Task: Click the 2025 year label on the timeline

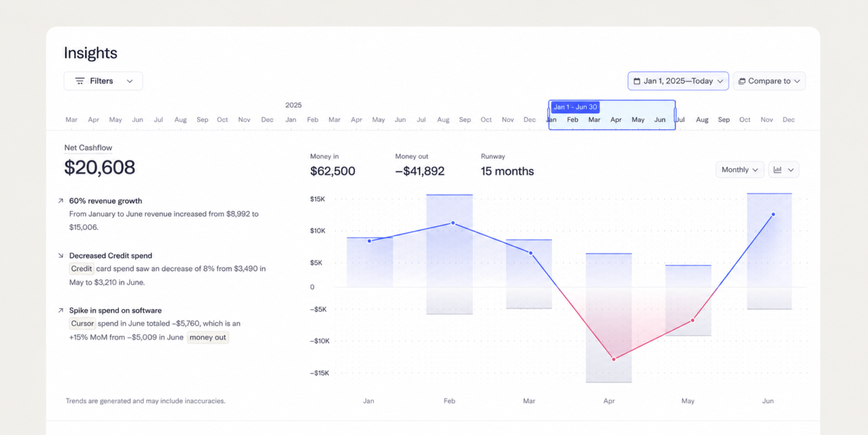Action: [x=293, y=105]
